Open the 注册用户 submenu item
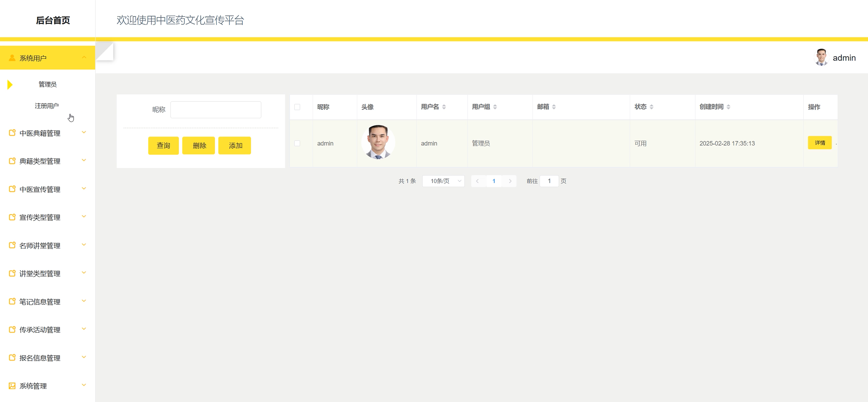The height and width of the screenshot is (402, 868). (46, 106)
